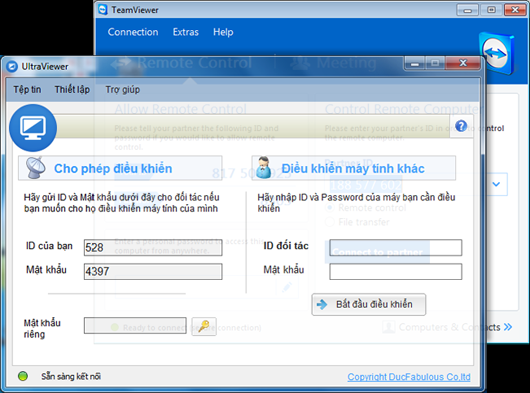The width and height of the screenshot is (530, 393).
Task: Click the user avatar icon beside Điều khiển máy tính khác
Action: pyautogui.click(x=263, y=167)
